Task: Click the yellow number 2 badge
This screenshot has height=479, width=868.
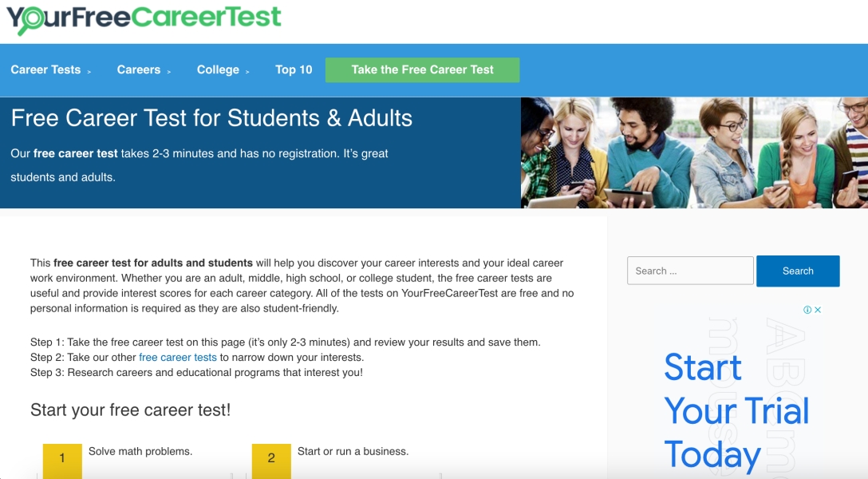Action: click(271, 459)
